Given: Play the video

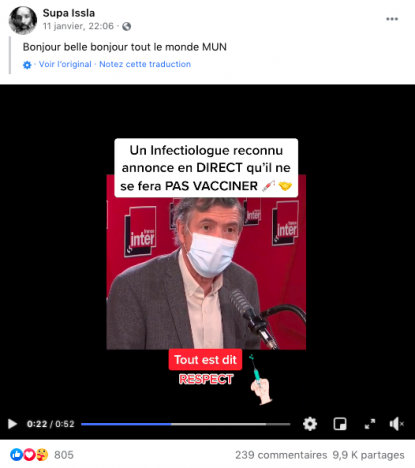Looking at the screenshot, I should (12, 424).
